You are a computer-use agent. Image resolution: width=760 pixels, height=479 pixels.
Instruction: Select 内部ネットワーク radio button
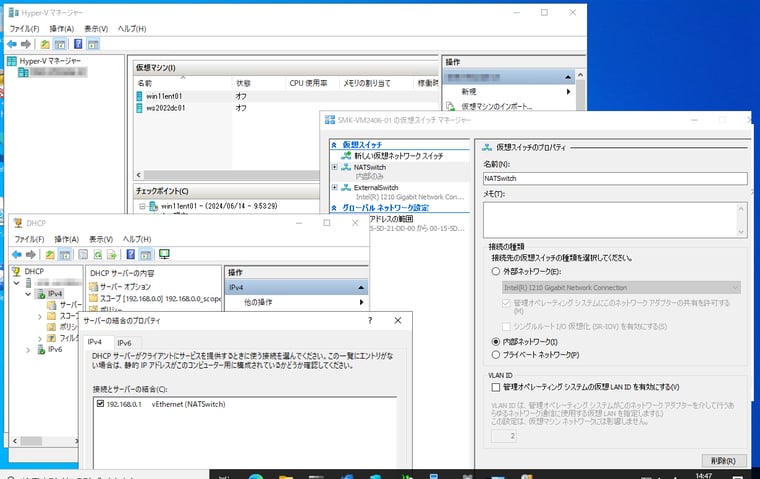495,342
